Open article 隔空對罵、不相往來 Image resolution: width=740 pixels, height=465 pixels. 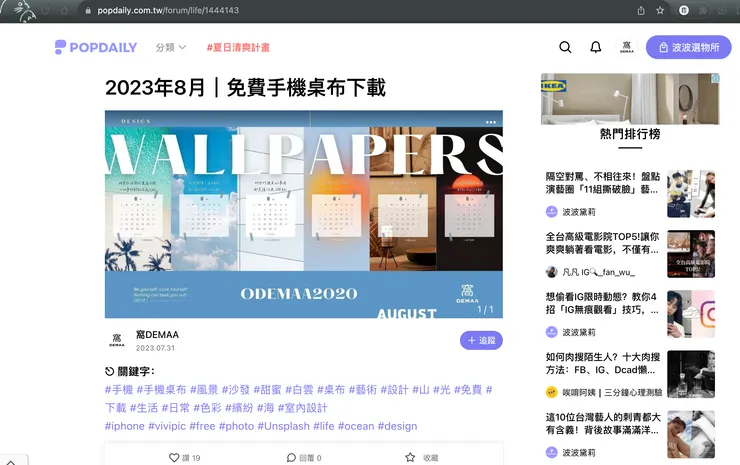[x=603, y=183]
